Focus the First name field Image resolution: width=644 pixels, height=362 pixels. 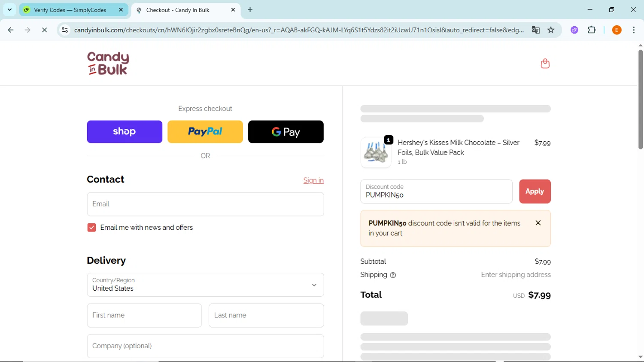pyautogui.click(x=144, y=316)
